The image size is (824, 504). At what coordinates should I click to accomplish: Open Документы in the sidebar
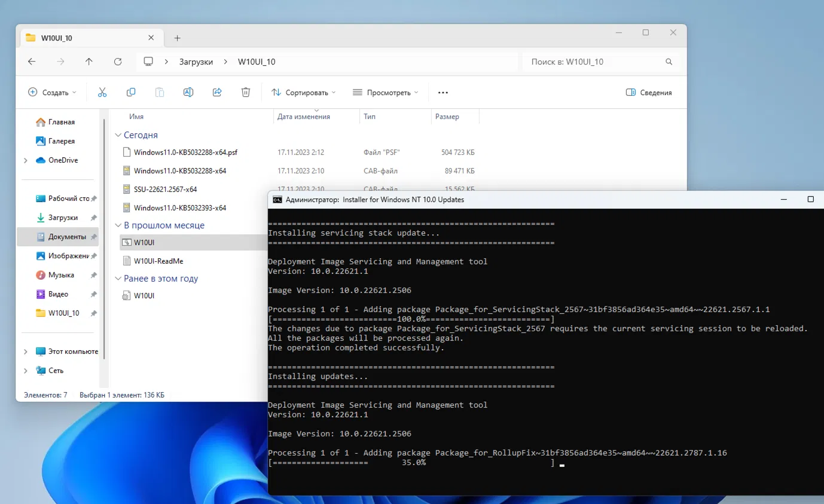(x=60, y=237)
